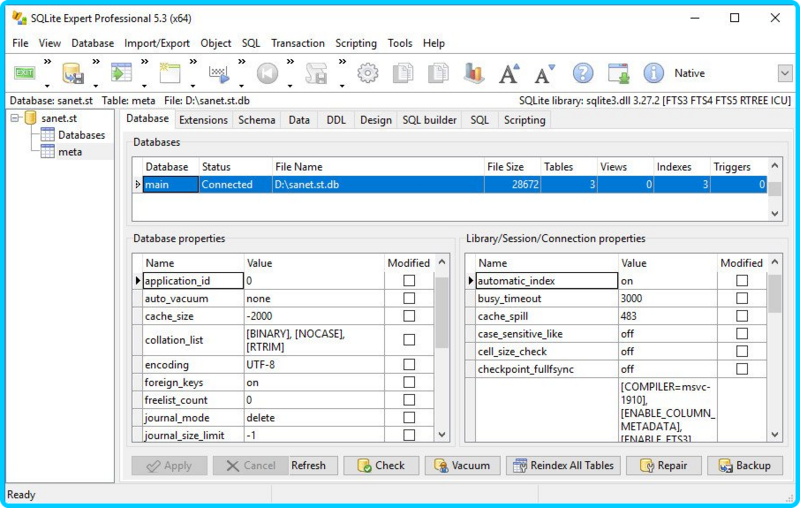Toggle Modified checkbox for collation_list

click(x=409, y=340)
